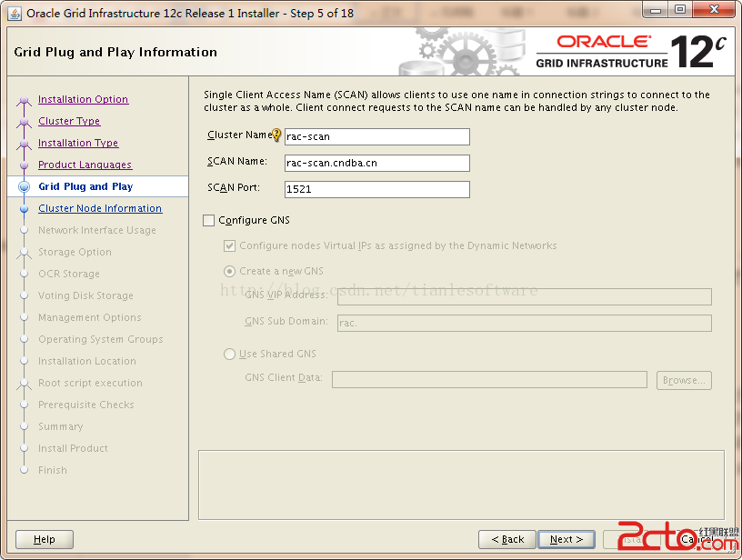Click the Storage Option step
This screenshot has width=742, height=560.
pos(75,252)
